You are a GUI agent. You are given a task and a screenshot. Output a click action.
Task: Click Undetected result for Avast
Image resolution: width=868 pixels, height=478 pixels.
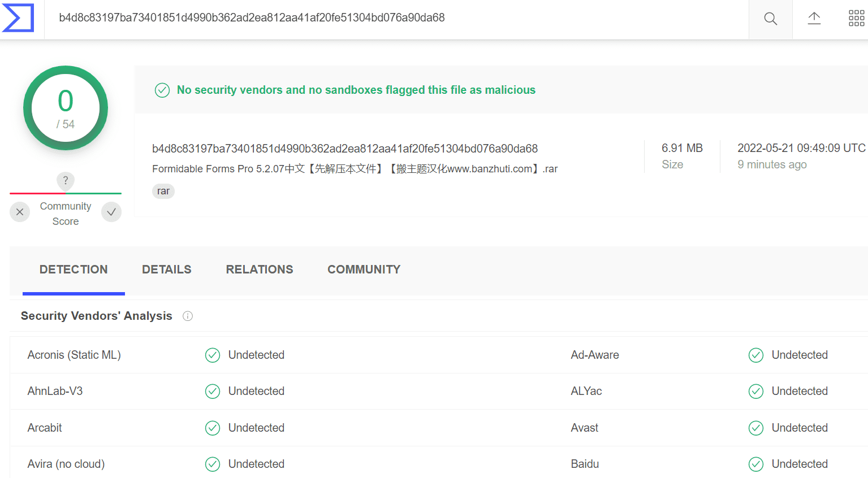pos(800,428)
